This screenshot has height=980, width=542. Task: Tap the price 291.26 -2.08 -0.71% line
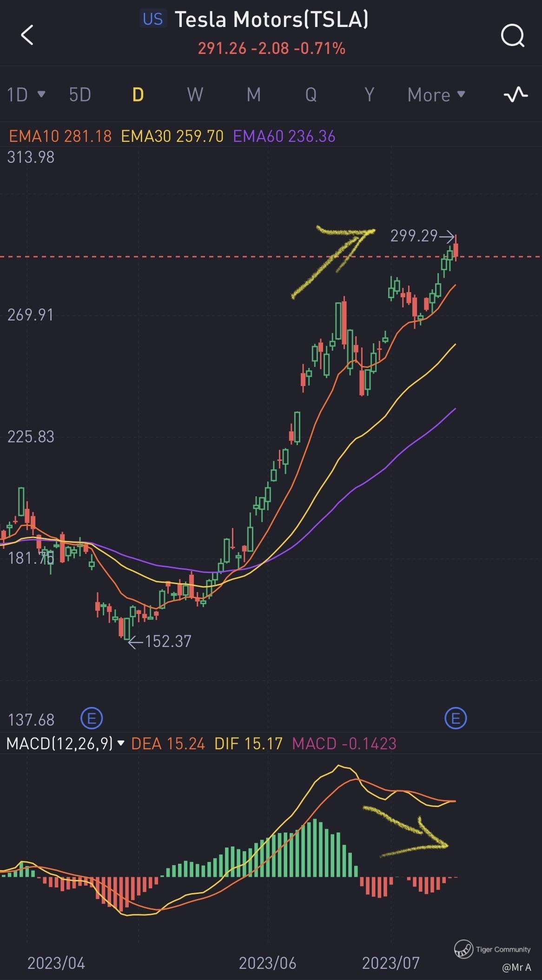tap(271, 48)
